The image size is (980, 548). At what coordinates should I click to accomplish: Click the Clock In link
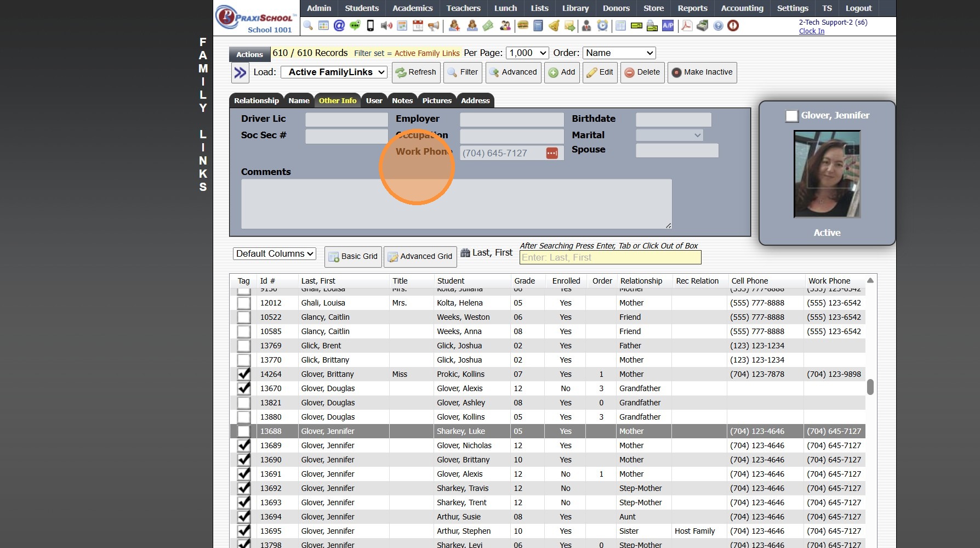coord(811,31)
